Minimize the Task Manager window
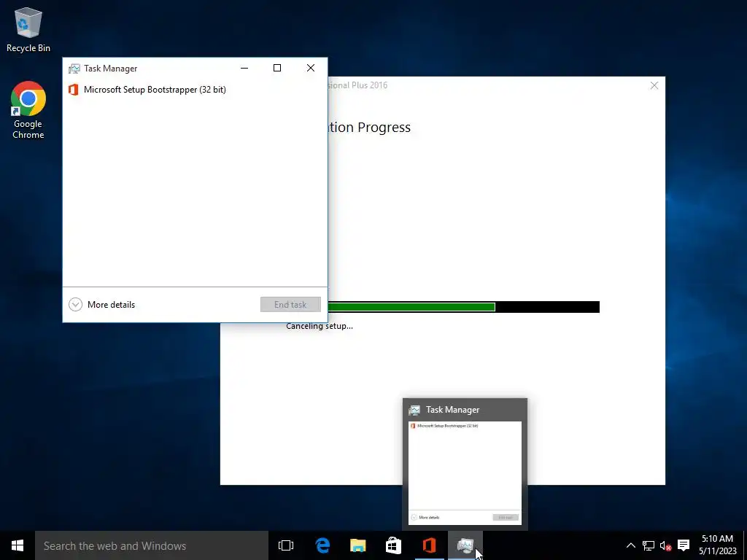 click(244, 68)
